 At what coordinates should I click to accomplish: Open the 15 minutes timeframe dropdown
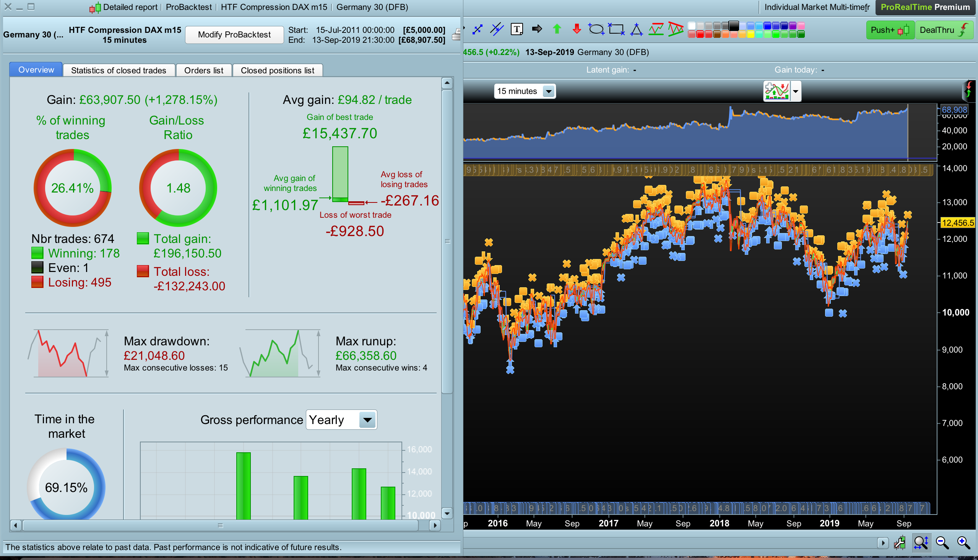point(548,92)
